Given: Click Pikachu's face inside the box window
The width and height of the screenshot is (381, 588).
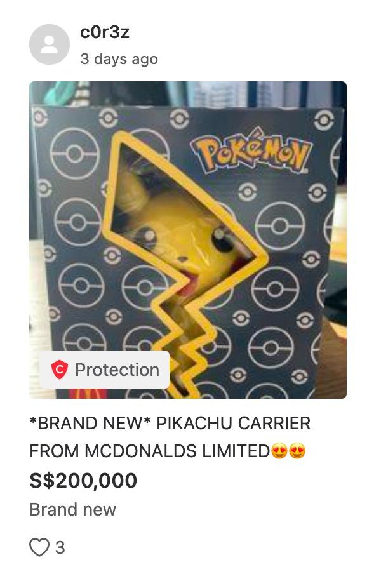Looking at the screenshot, I should pos(184,236).
